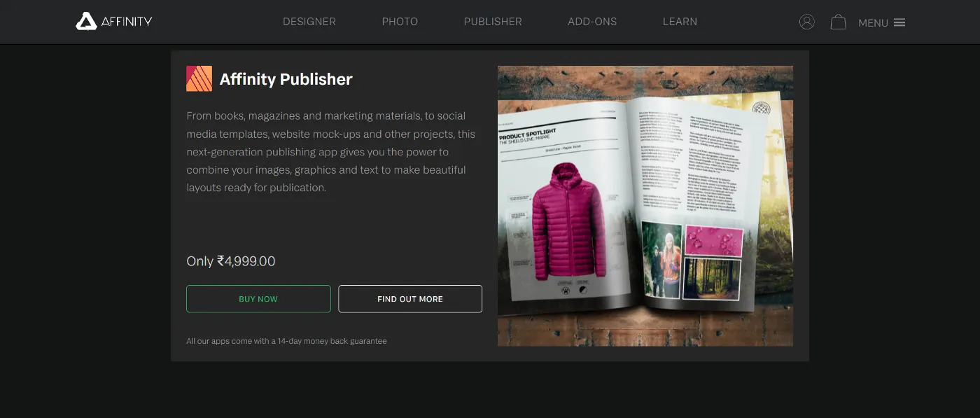980x418 pixels.
Task: Click the Buy Now button
Action: [x=258, y=298]
